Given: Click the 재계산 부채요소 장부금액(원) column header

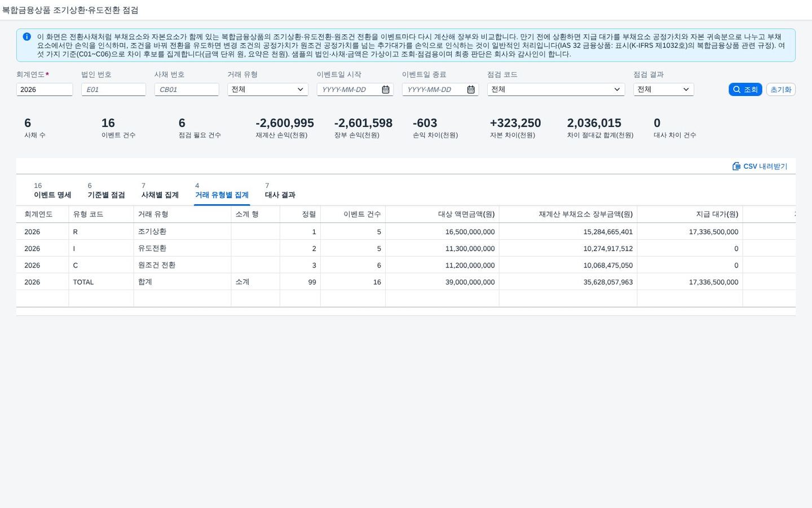Looking at the screenshot, I should [x=568, y=214].
